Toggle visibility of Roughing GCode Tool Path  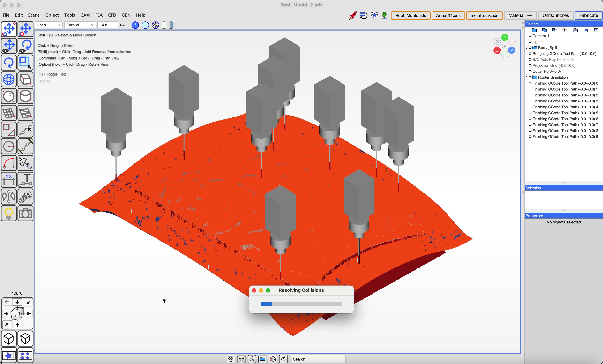click(530, 54)
